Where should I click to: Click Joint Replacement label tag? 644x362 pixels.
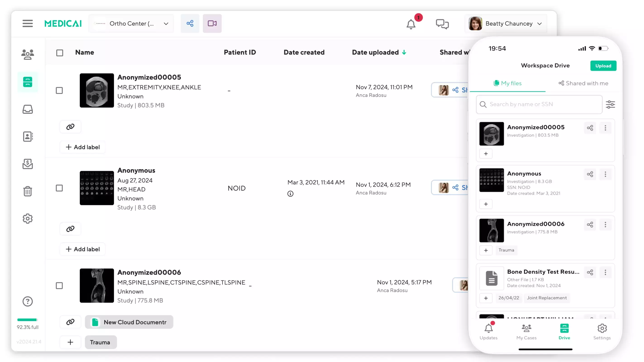547,298
